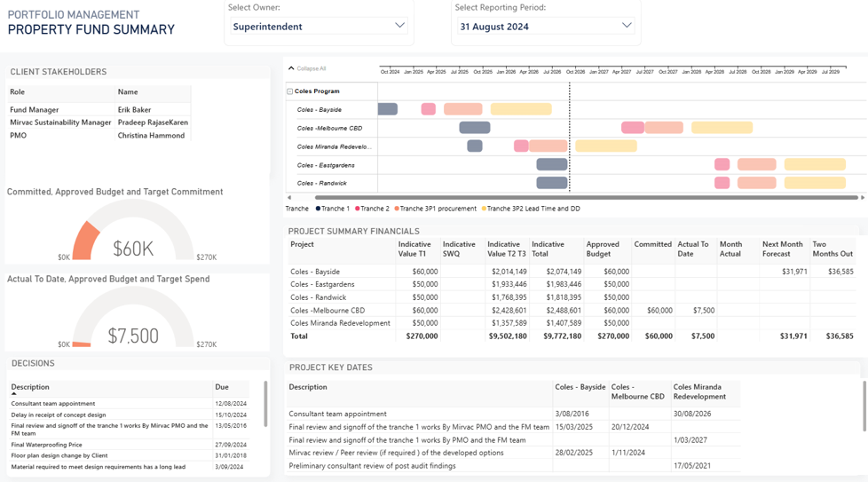Sort financials by Indicative Total header
868x482 pixels.
[x=548, y=249]
